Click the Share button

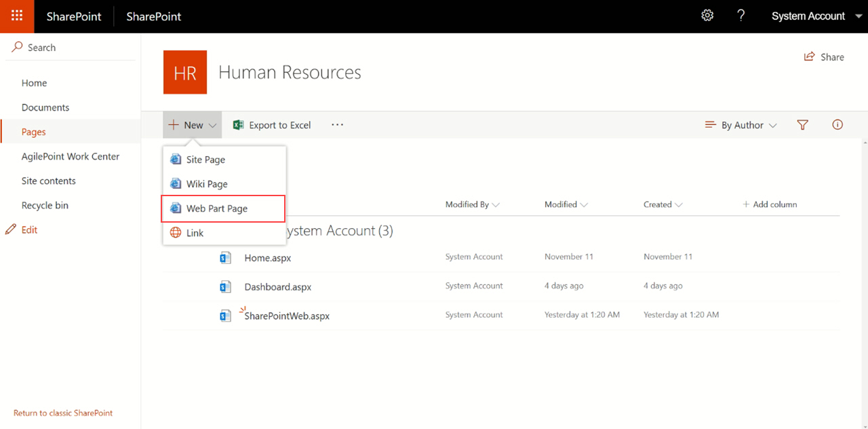(x=824, y=57)
